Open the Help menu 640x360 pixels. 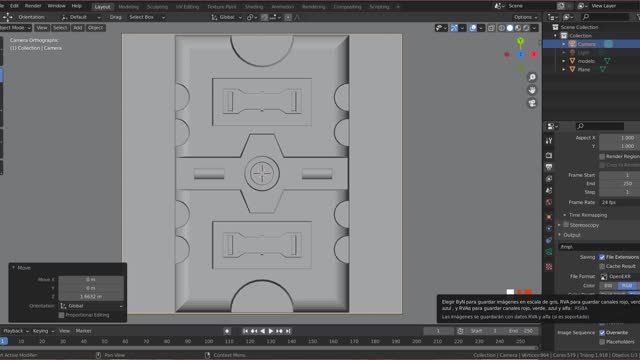point(76,6)
